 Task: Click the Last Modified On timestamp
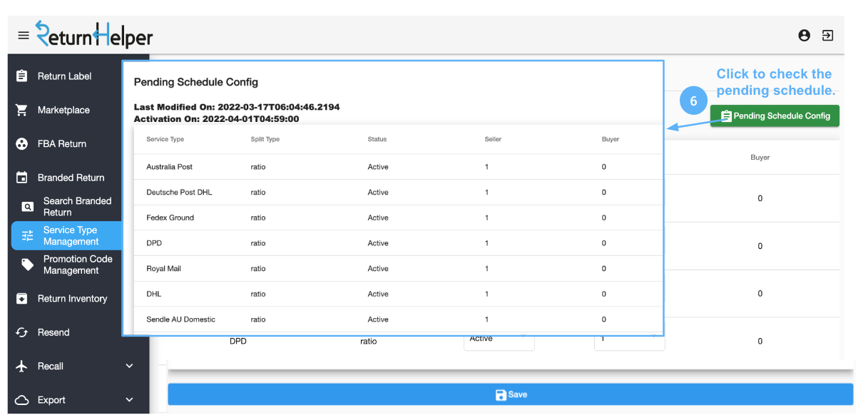click(x=237, y=107)
